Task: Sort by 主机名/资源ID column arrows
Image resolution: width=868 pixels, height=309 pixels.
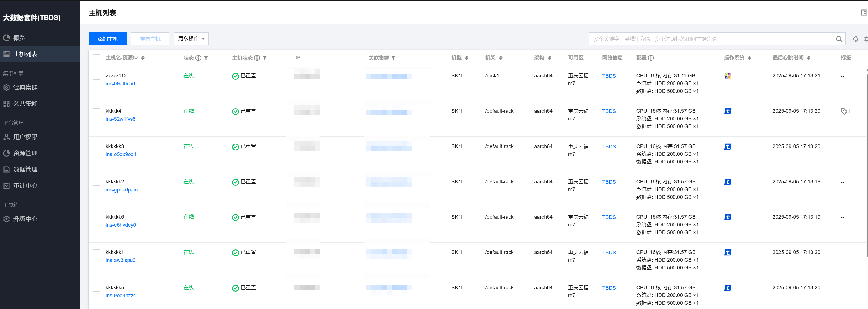Action: point(143,58)
